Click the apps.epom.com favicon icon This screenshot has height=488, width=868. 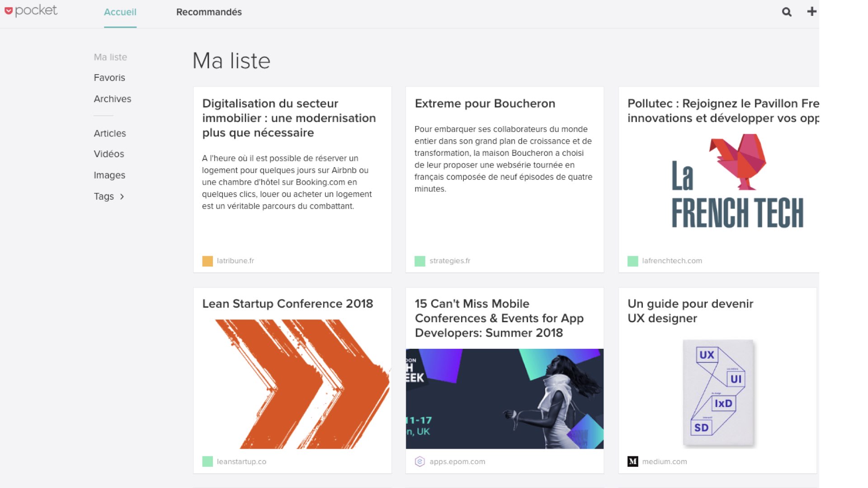420,461
